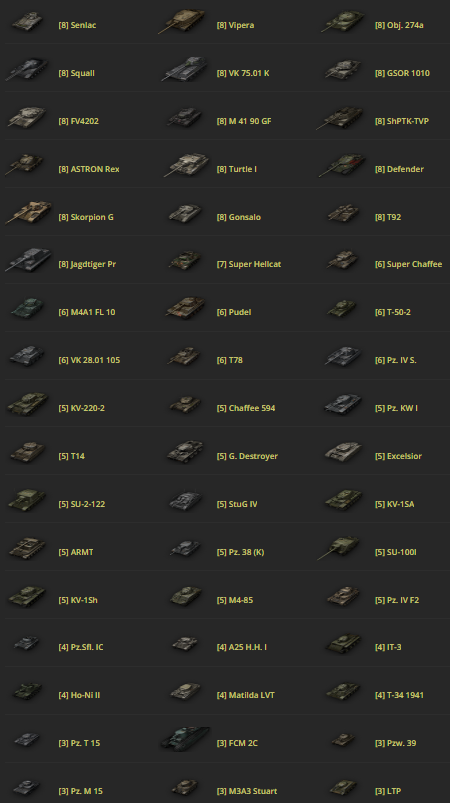450x803 pixels.
Task: Click the [5] Excelsior label
Action: point(398,456)
